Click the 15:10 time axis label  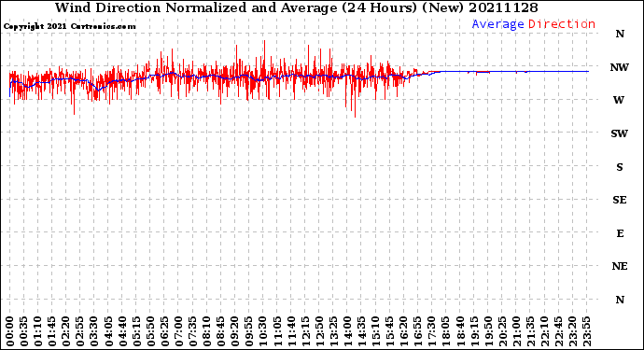(x=375, y=332)
